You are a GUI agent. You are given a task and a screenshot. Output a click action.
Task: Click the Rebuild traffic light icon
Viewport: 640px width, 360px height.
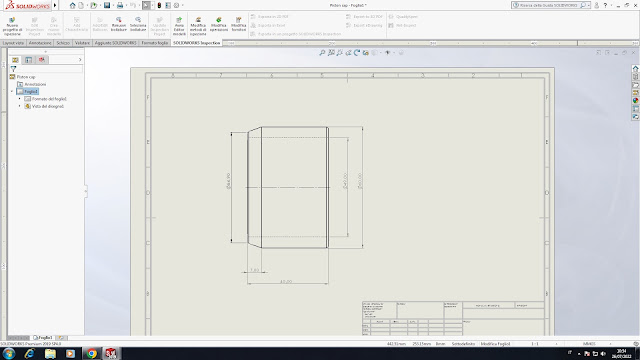click(x=159, y=5)
